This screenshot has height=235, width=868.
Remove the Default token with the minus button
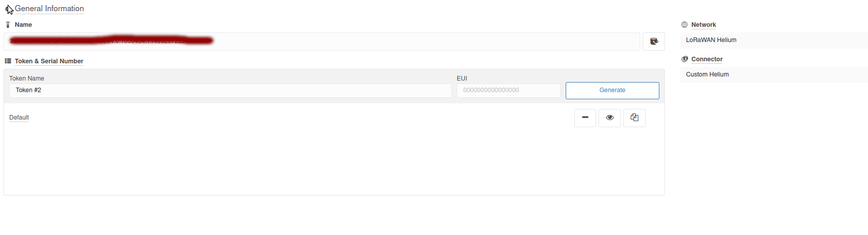(585, 117)
